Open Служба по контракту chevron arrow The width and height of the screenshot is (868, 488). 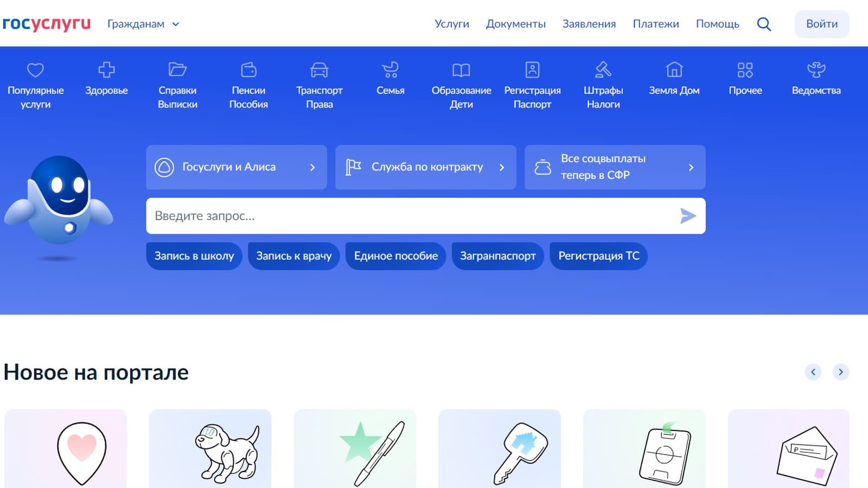[x=502, y=168]
